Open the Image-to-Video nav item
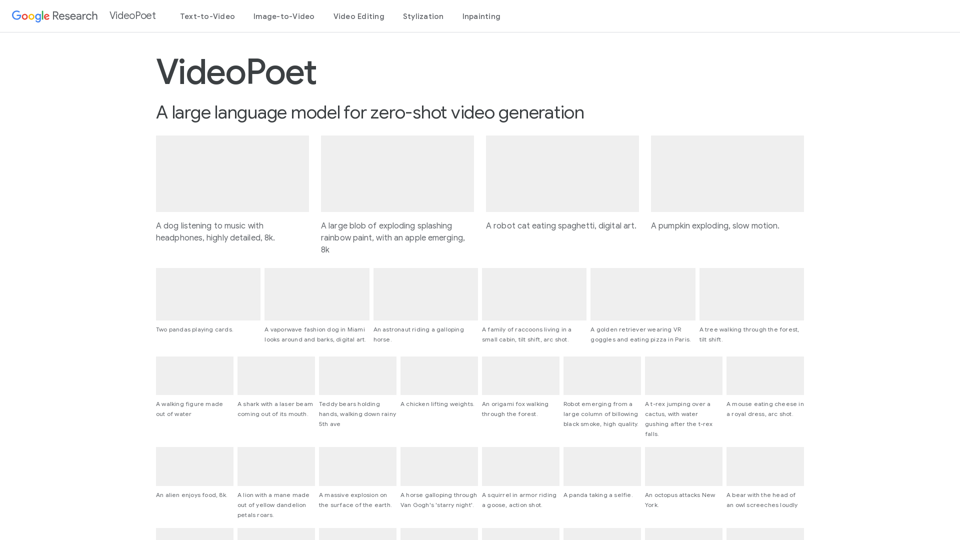The width and height of the screenshot is (960, 540). 283,16
